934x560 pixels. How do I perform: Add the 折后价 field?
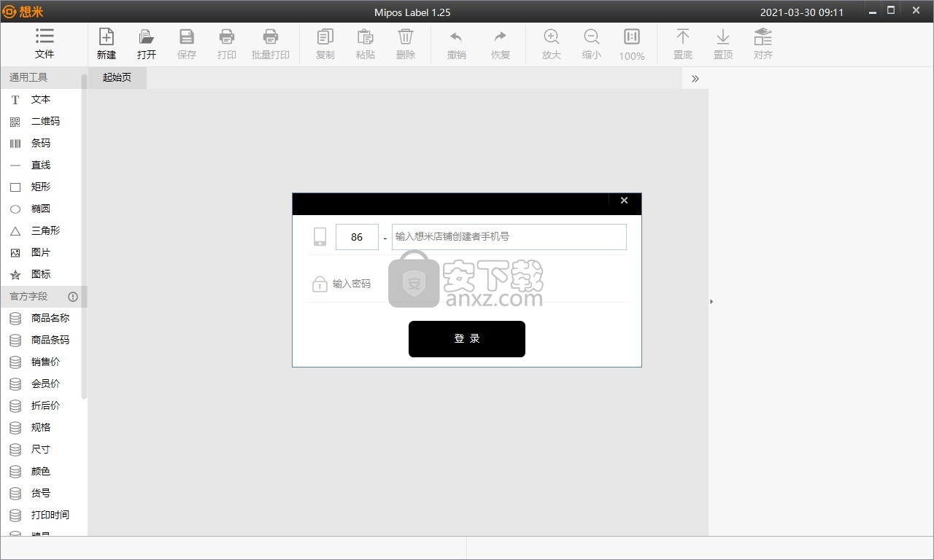tap(41, 405)
